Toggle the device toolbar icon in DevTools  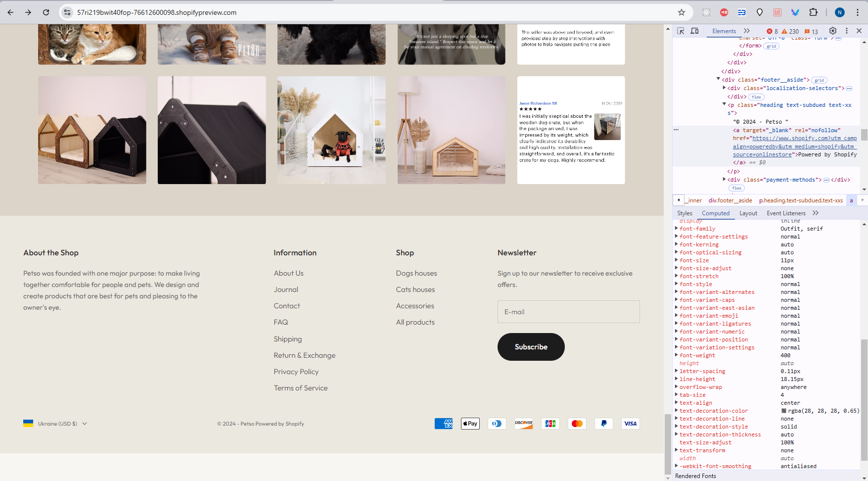tap(694, 31)
